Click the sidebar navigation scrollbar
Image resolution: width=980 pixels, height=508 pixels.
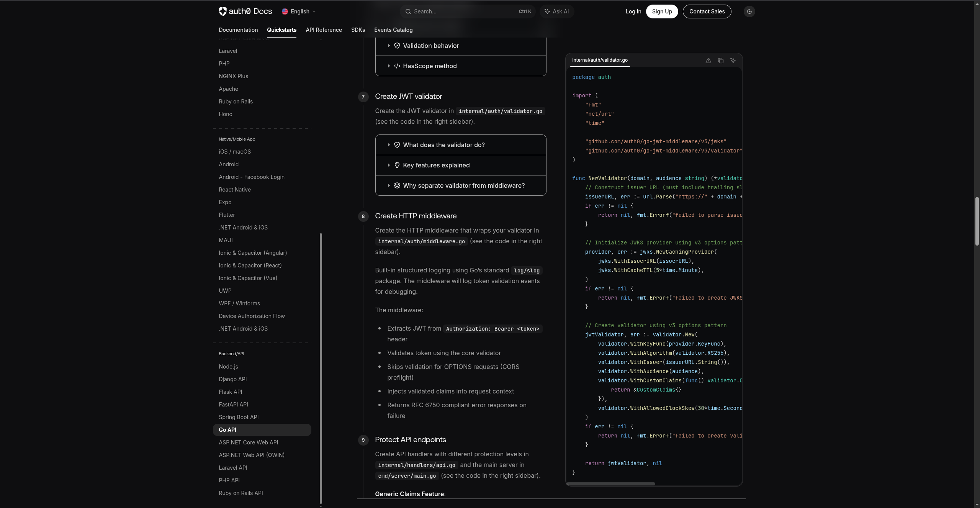321,369
